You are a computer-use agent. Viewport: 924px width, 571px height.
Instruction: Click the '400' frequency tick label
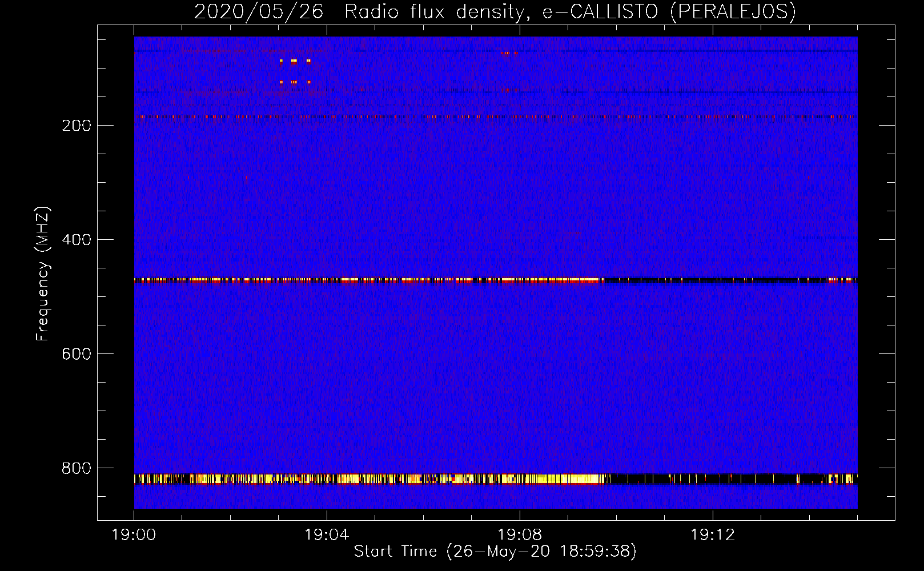tap(77, 240)
